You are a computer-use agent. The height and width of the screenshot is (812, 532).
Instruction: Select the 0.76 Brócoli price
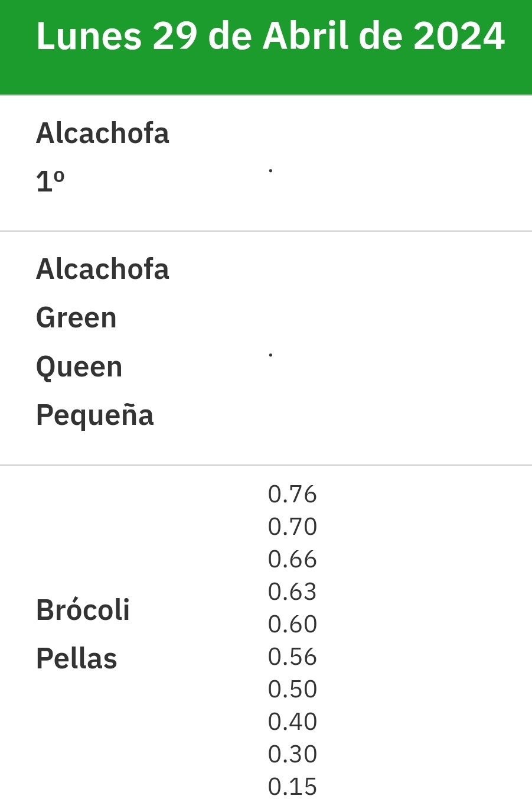[x=292, y=494]
